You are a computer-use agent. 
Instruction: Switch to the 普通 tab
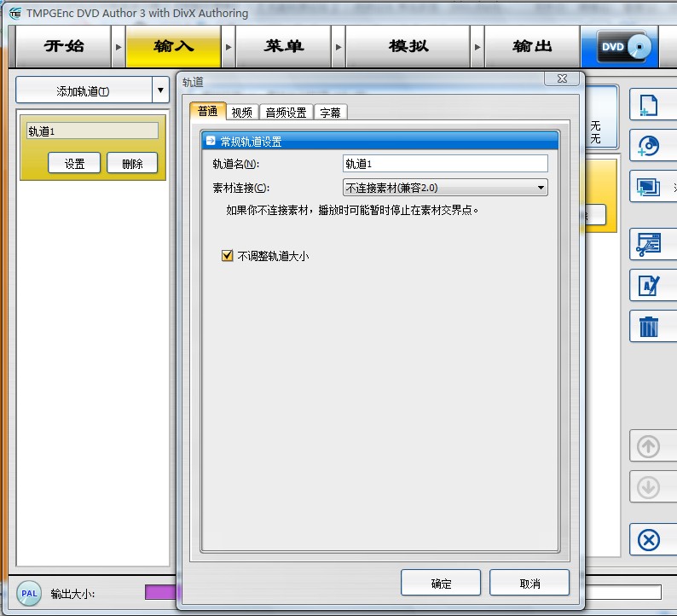[x=208, y=112]
